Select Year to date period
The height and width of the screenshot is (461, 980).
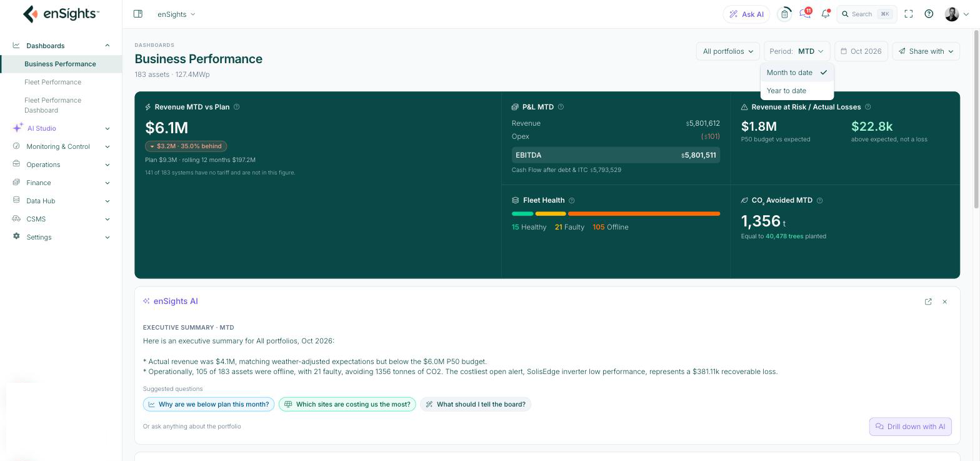coord(797,91)
